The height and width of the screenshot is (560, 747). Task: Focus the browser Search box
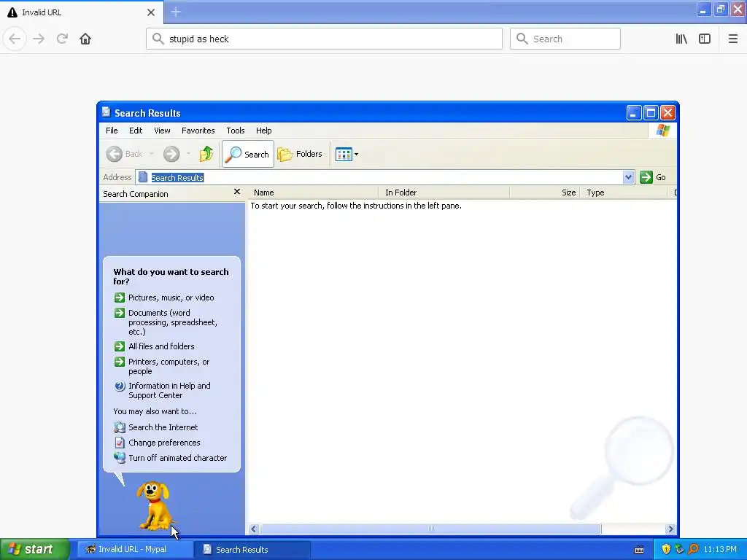[x=565, y=39]
